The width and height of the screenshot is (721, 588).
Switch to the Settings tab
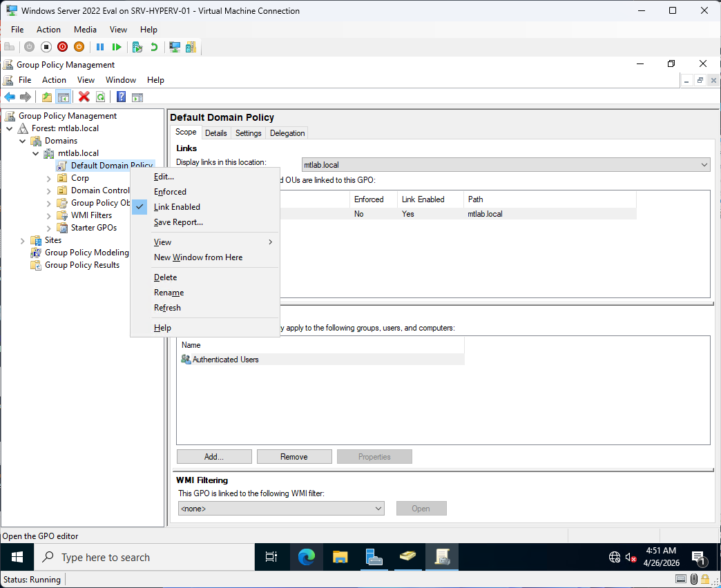point(249,133)
